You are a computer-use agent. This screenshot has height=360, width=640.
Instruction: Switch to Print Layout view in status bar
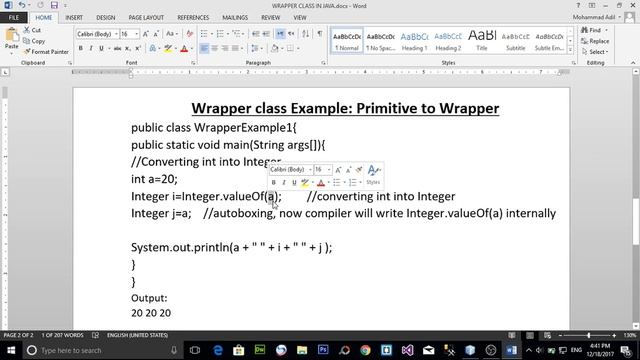coord(530,335)
